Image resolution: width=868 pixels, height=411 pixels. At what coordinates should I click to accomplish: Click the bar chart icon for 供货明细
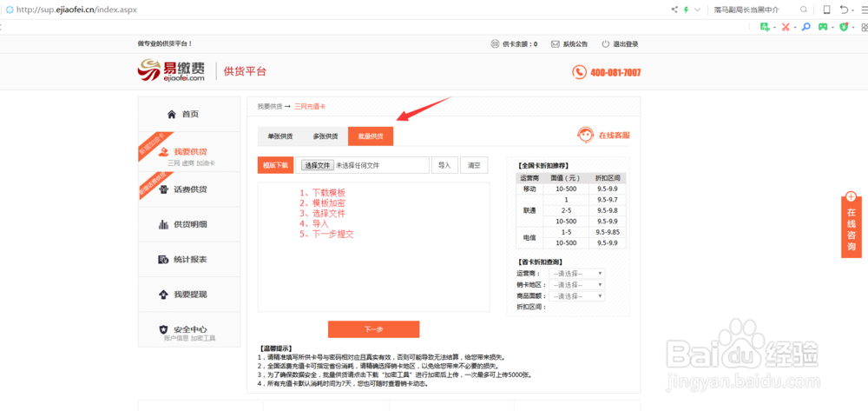point(163,224)
